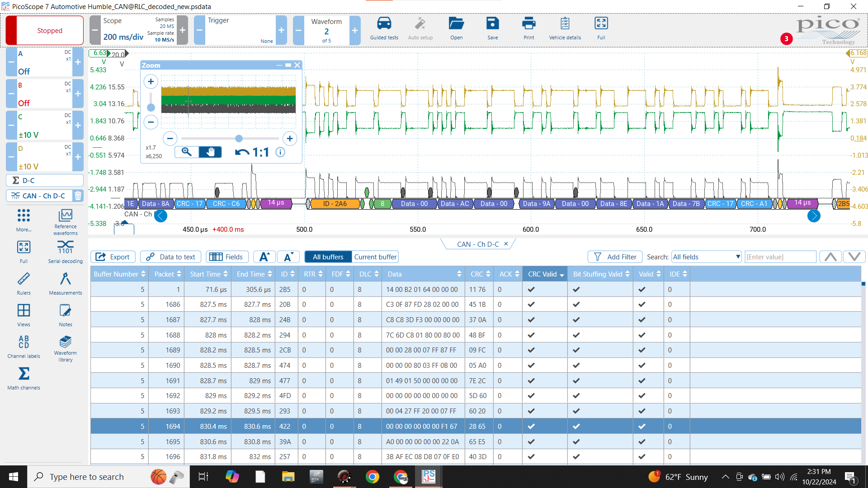
Task: Select the hand pan tool in Zoom
Action: [210, 152]
